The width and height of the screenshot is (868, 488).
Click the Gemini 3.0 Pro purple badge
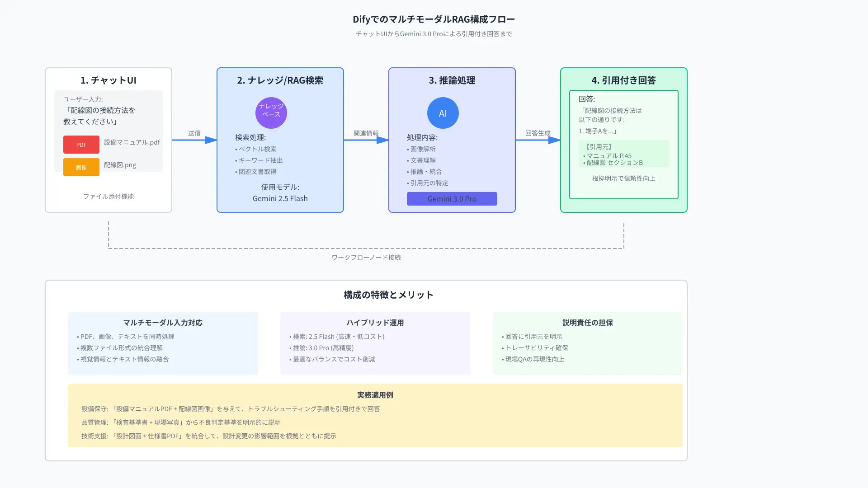pos(452,199)
